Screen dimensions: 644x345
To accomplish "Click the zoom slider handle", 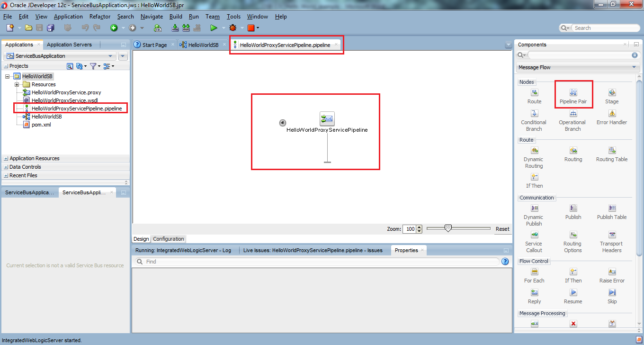I will (448, 228).
